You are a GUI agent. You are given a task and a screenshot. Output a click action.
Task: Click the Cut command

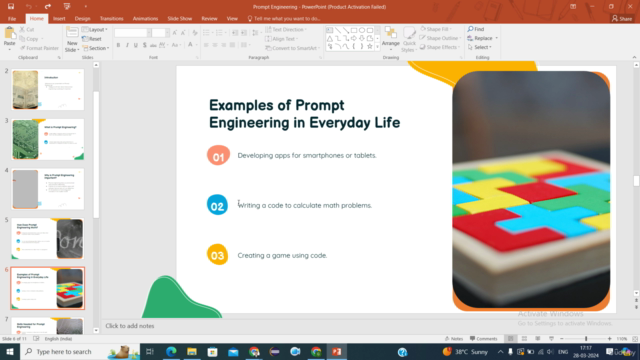pyautogui.click(x=27, y=29)
